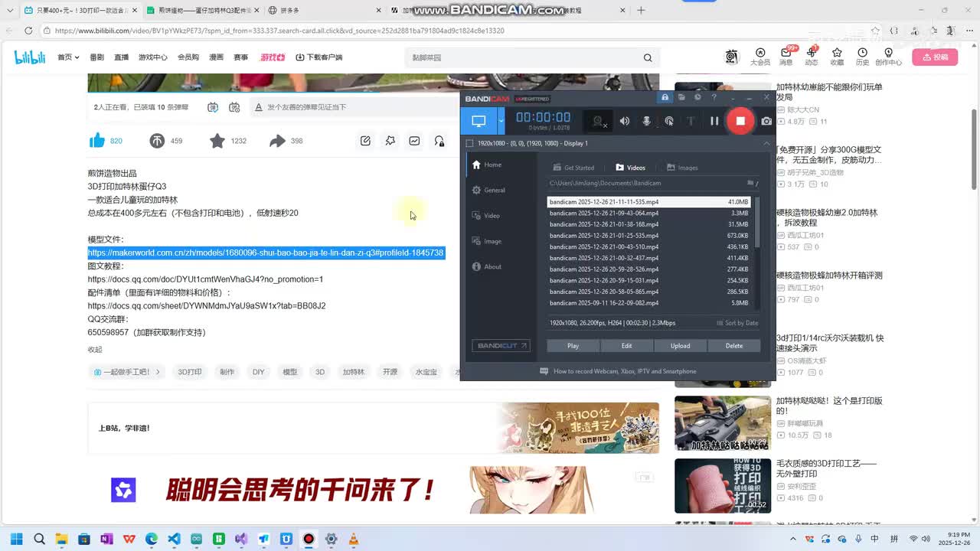
Task: Click the search magnifier icon
Action: [648, 57]
